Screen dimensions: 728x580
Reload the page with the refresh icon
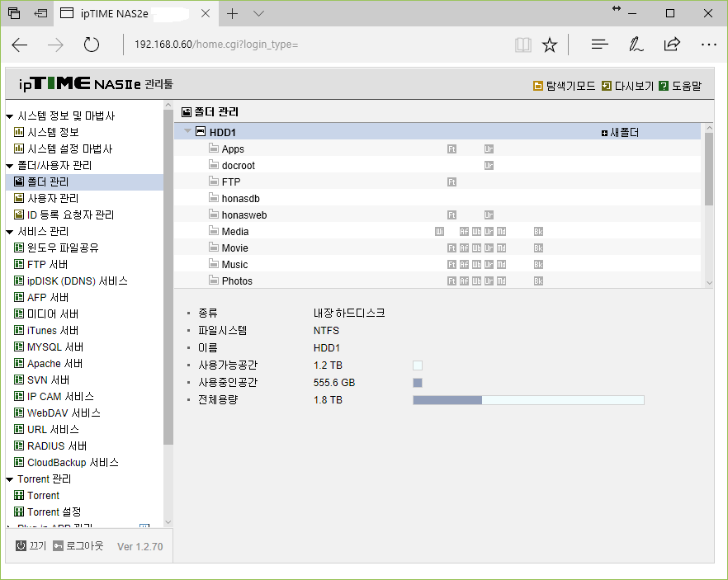(x=92, y=45)
